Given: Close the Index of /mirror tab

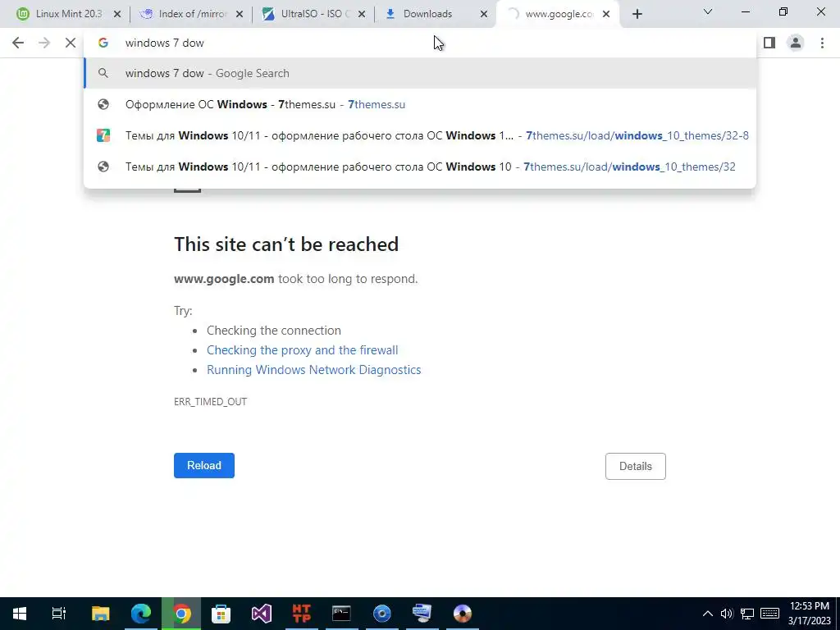Looking at the screenshot, I should coord(240,15).
